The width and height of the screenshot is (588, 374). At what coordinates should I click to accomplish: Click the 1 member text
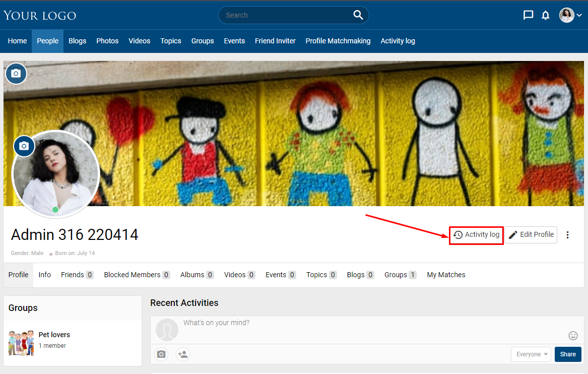[x=52, y=345]
